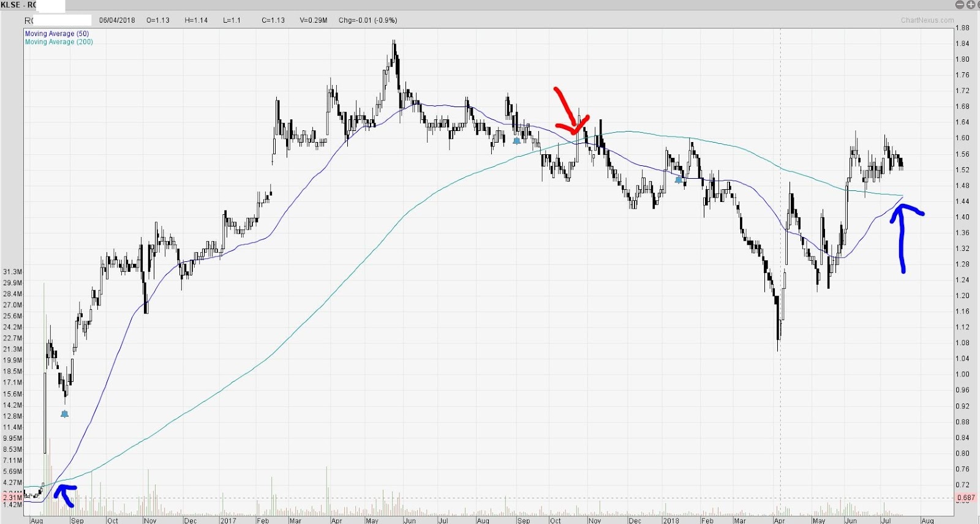Click the close price C=1.13

point(273,20)
